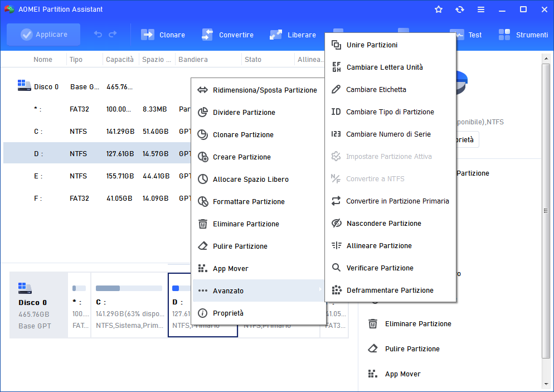This screenshot has height=392, width=554.
Task: Open the Liberare toolbar icon
Action: tap(275, 35)
